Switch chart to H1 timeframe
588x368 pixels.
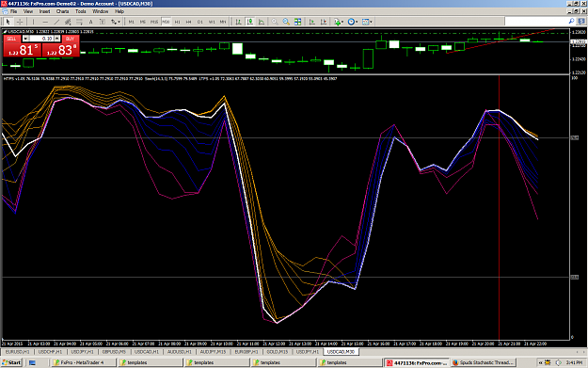tap(178, 22)
